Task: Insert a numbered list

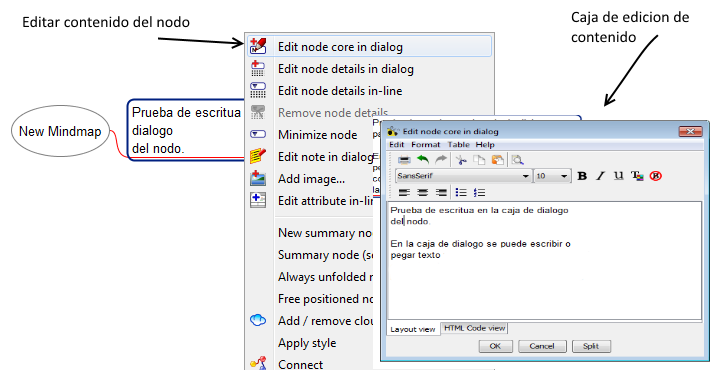Action: (x=479, y=192)
